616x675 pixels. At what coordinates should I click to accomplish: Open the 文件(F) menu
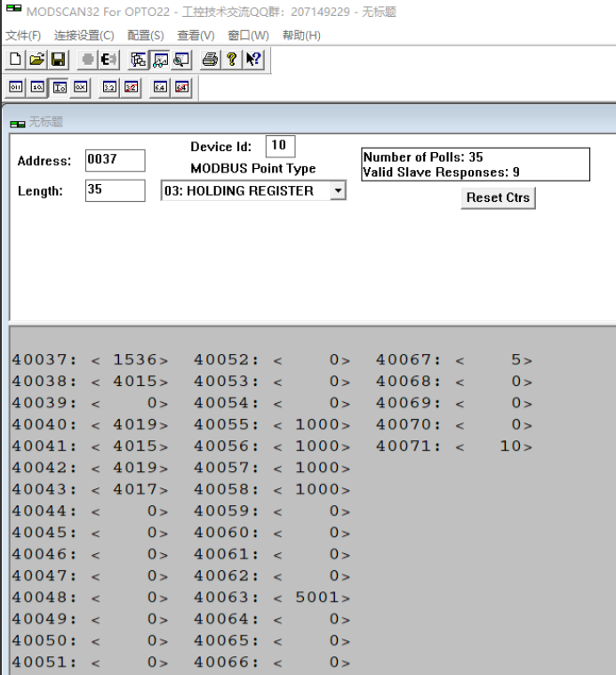[x=23, y=36]
